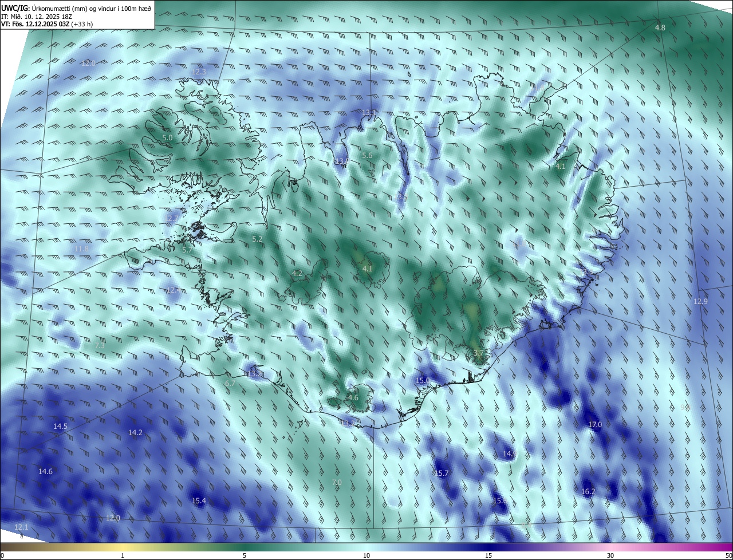This screenshot has height=560, width=733.
Task: Click the 5.6 value label
Action: coord(367,156)
